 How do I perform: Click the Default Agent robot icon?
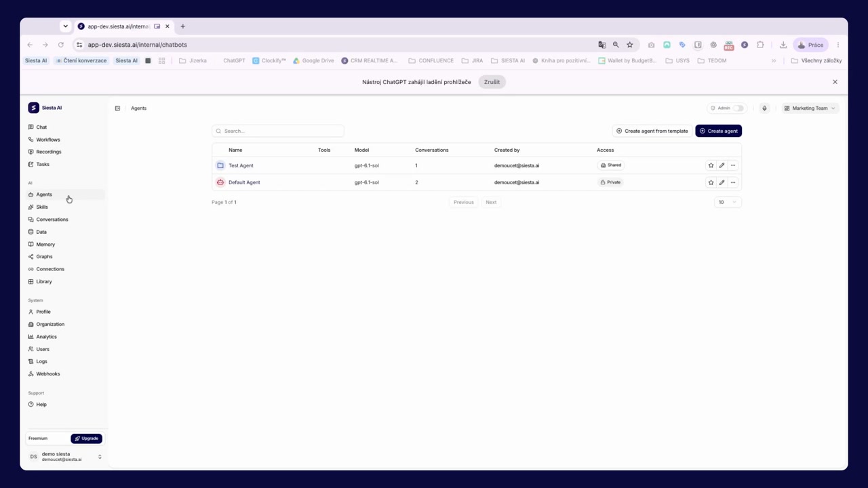click(x=220, y=182)
